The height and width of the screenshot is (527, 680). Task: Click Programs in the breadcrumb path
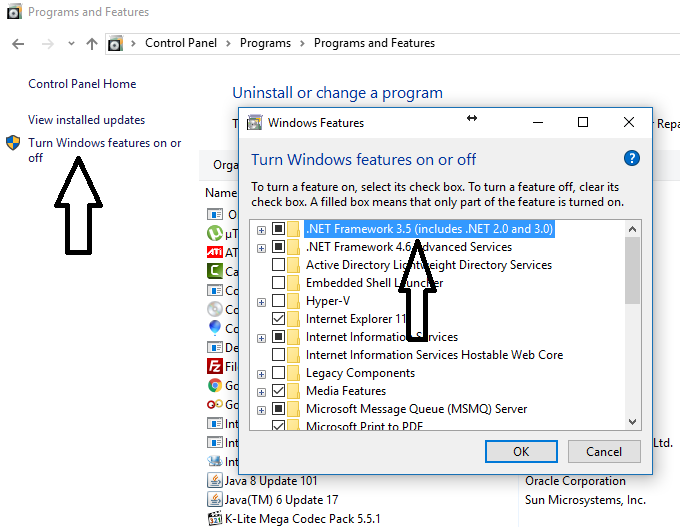pos(265,43)
